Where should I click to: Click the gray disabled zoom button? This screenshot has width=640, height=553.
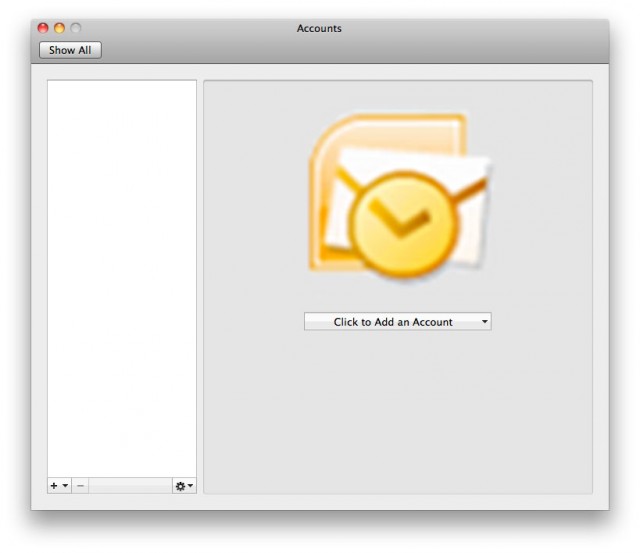(76, 28)
